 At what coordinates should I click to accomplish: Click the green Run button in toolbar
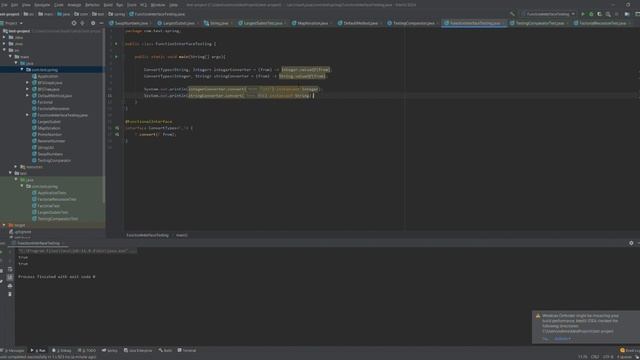[x=583, y=14]
